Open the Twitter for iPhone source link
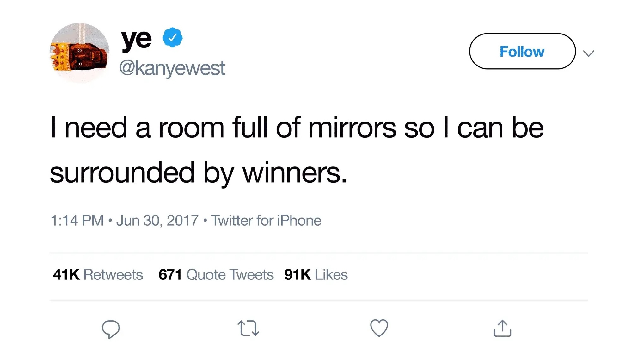The image size is (644, 351). pos(266,221)
